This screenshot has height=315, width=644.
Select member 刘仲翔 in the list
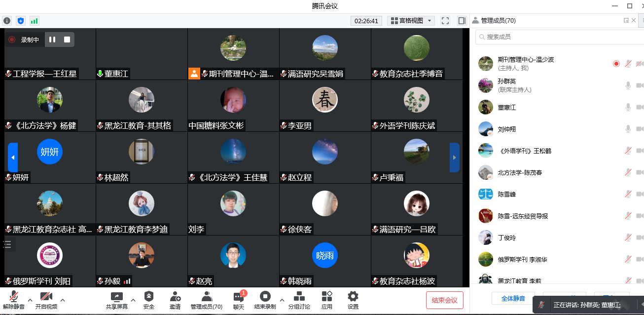coord(557,129)
